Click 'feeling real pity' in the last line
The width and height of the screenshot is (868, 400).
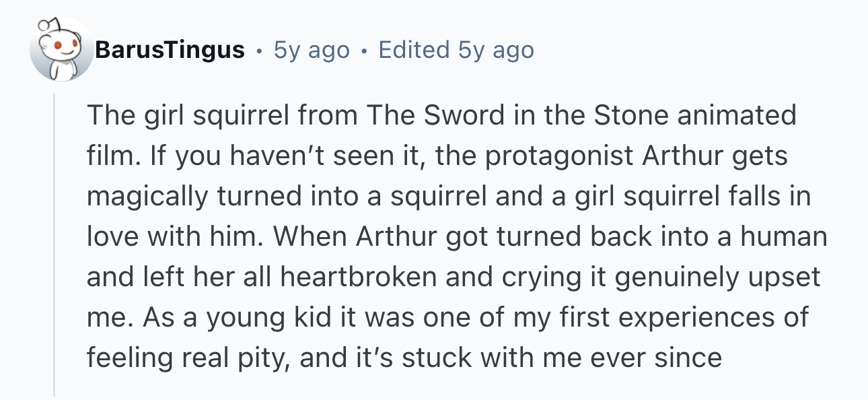pos(188,358)
